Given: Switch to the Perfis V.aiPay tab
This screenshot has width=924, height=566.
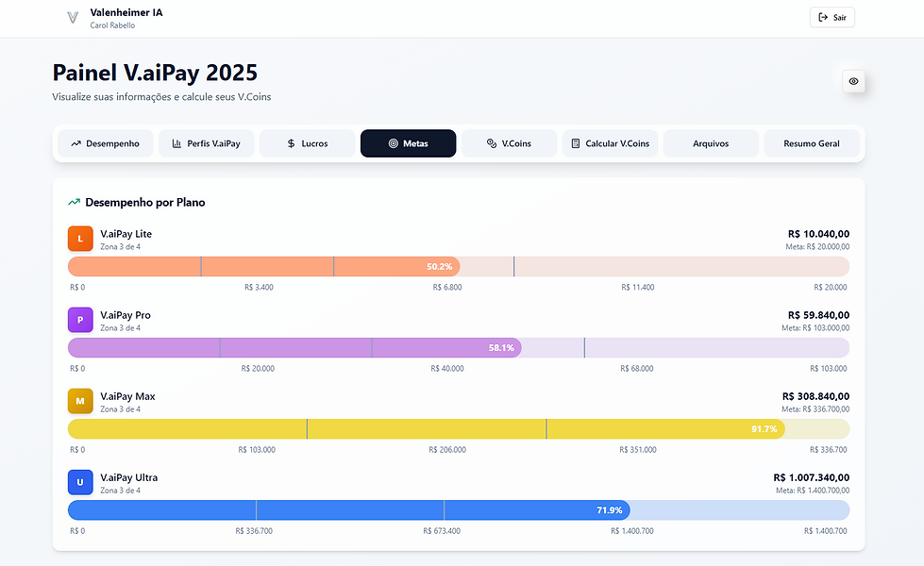Looking at the screenshot, I should coord(207,143).
